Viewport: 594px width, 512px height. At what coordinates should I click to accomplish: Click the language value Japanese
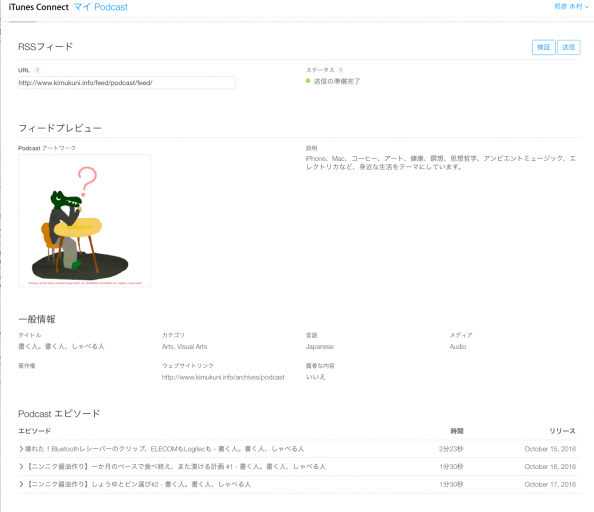(320, 347)
